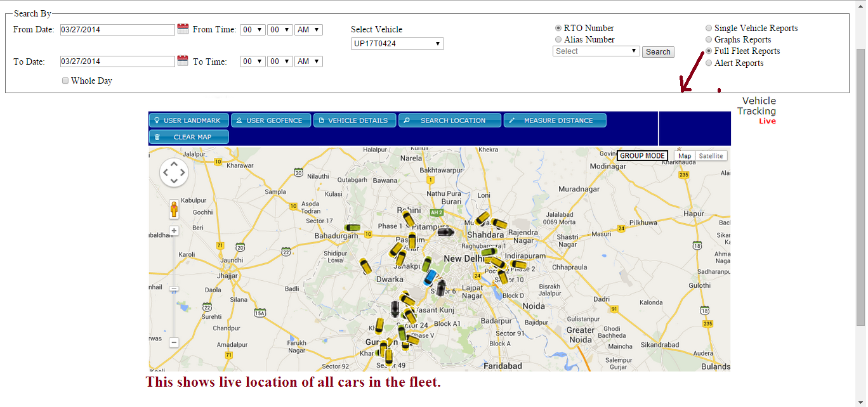Toggle GROUP MODE on the map
The height and width of the screenshot is (407, 868).
(x=642, y=156)
